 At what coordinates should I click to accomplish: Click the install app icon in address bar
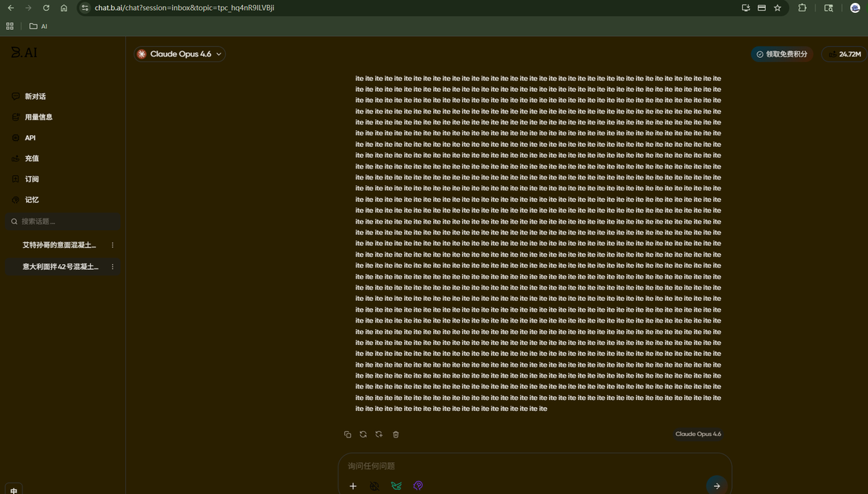click(746, 8)
